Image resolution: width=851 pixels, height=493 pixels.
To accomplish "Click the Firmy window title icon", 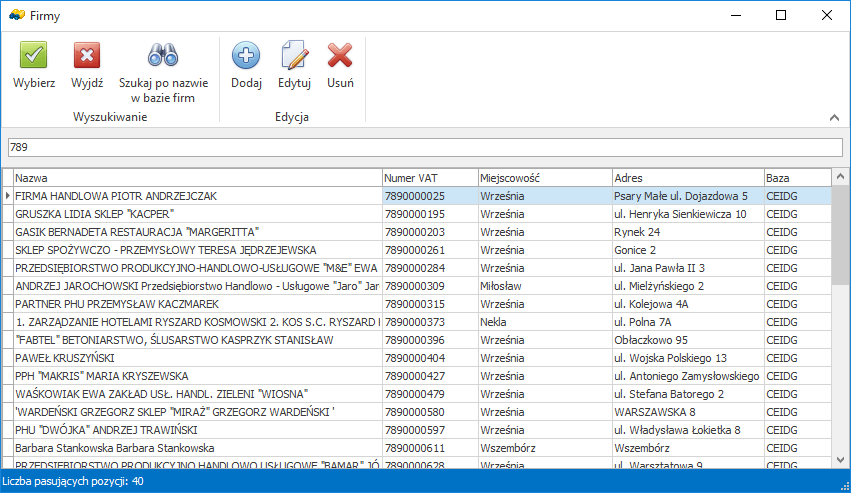I will (17, 15).
